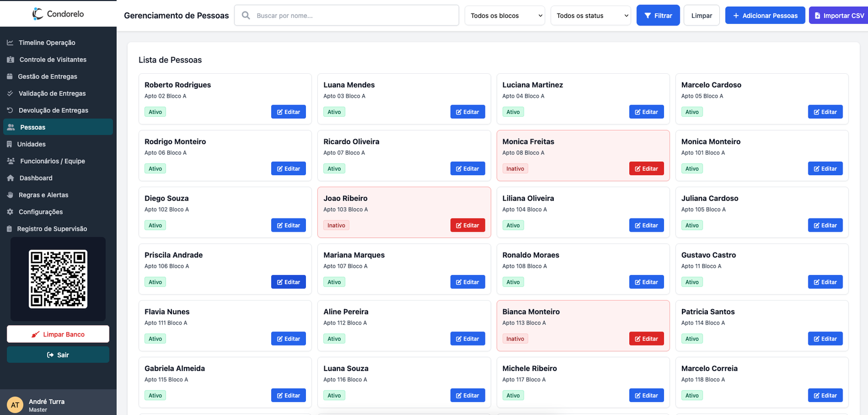The width and height of the screenshot is (868, 415).
Task: Click the QR code image in sidebar
Action: click(58, 279)
